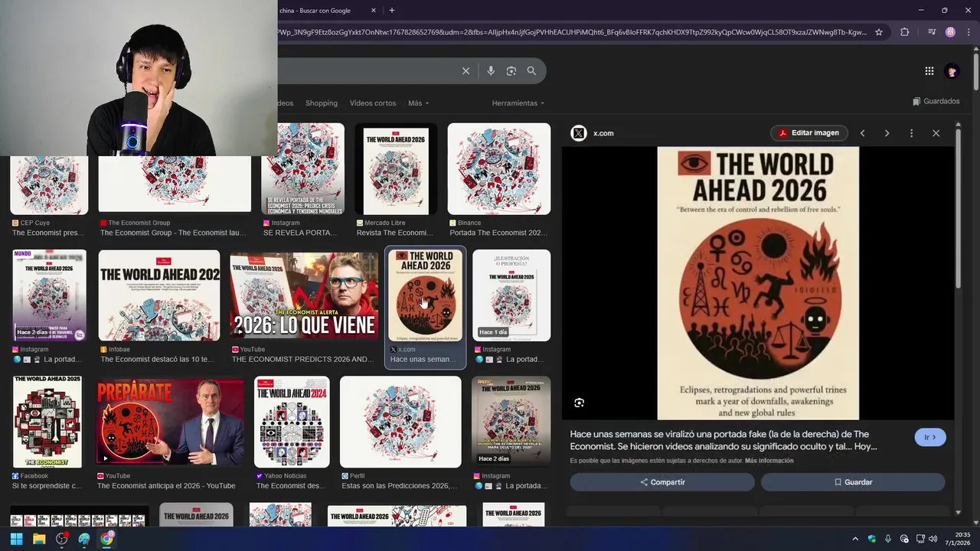Expand the Herramientas dropdown
The width and height of the screenshot is (980, 551).
click(518, 103)
